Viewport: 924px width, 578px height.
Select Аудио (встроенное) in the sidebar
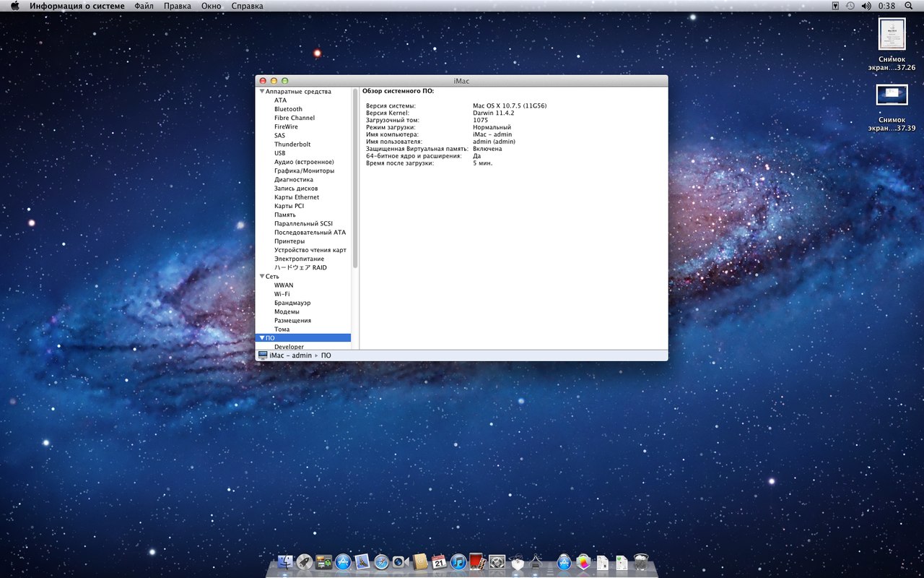coord(304,162)
